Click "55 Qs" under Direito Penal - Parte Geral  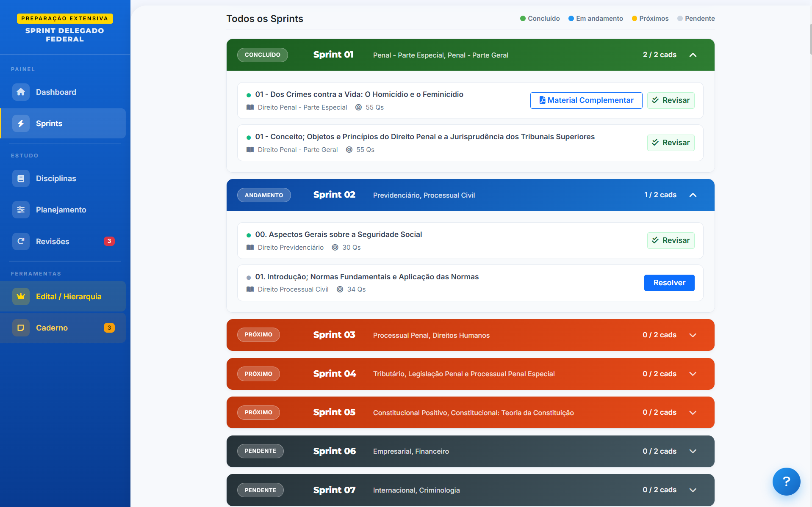tap(365, 150)
